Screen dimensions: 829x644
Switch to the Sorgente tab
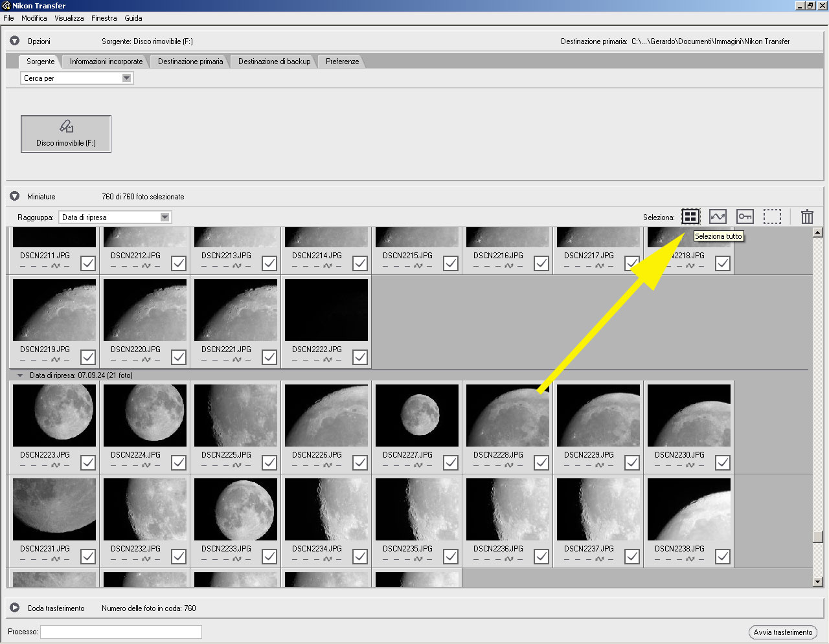click(x=40, y=61)
